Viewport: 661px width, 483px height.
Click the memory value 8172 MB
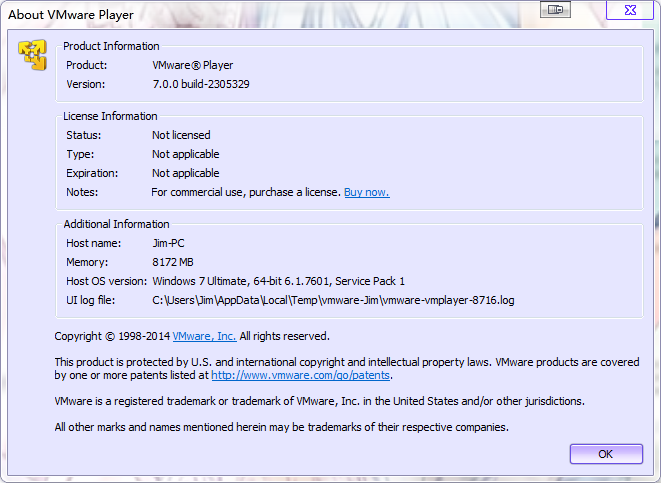[174, 262]
